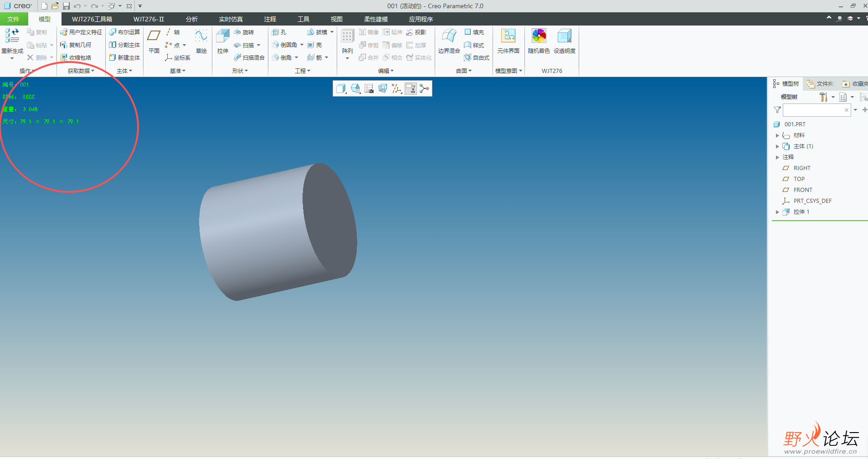Expand the 拉伸 1 node in model tree

[777, 212]
